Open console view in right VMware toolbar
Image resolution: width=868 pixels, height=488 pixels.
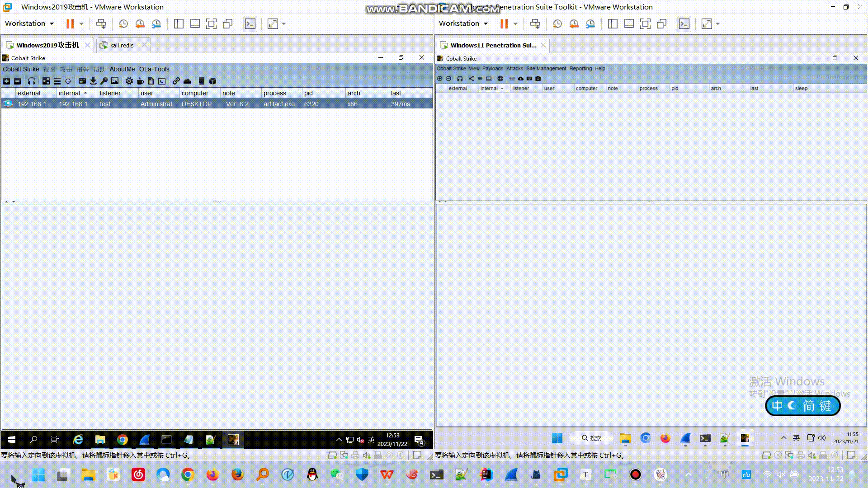684,23
